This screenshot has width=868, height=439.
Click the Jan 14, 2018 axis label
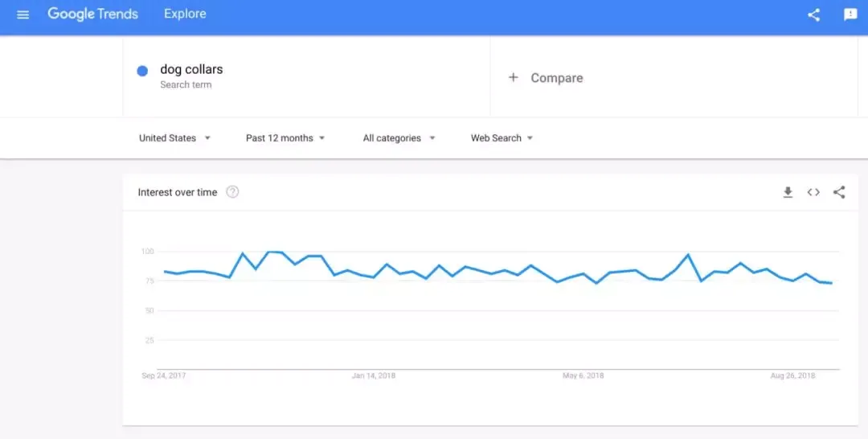[374, 375]
